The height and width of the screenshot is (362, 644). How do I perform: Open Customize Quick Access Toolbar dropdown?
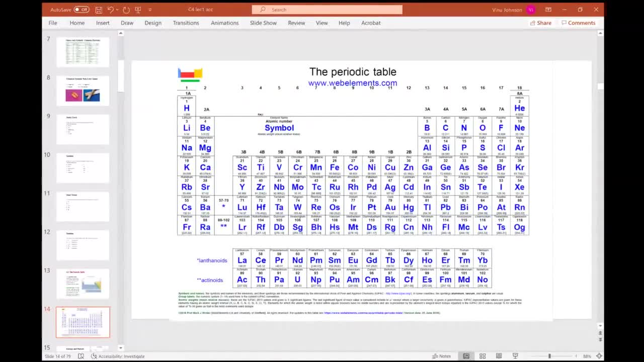click(150, 10)
